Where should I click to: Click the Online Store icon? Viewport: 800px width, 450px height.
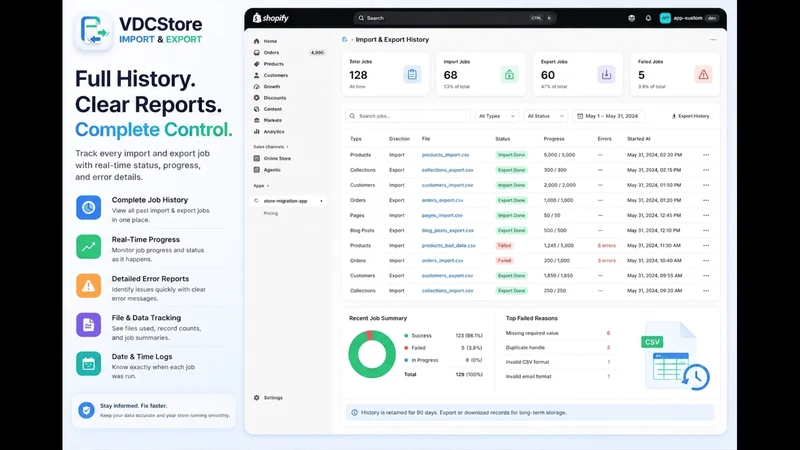[257, 158]
